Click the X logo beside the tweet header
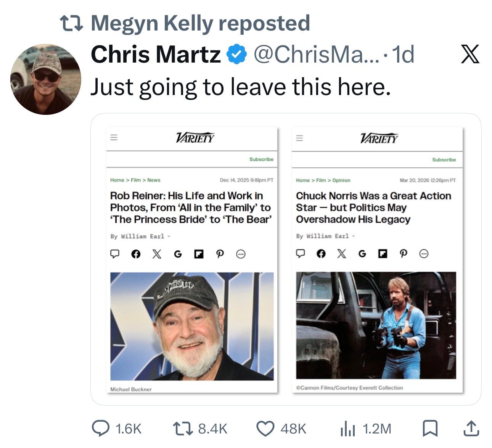The image size is (492, 448). point(470,54)
